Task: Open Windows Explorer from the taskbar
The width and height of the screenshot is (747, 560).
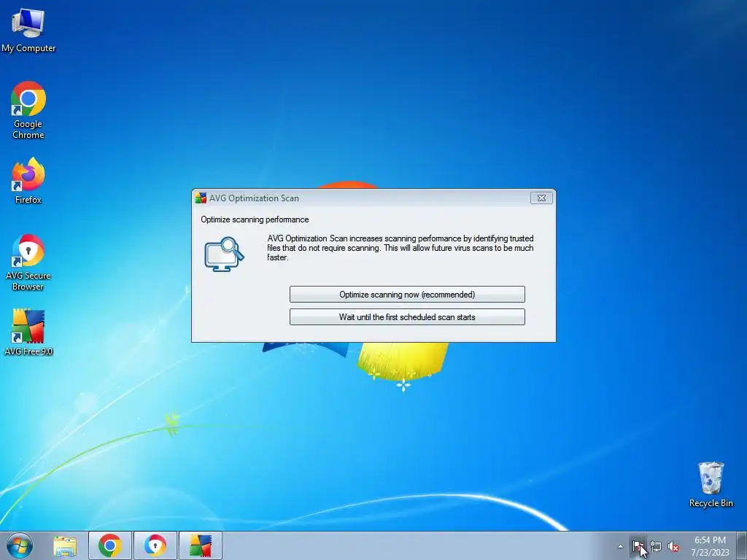Action: 65,546
